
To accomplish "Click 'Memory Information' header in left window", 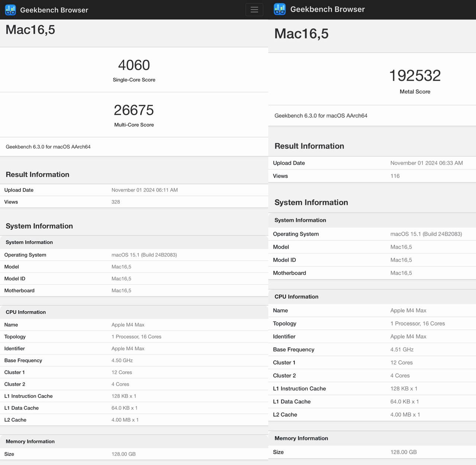I will (x=30, y=441).
